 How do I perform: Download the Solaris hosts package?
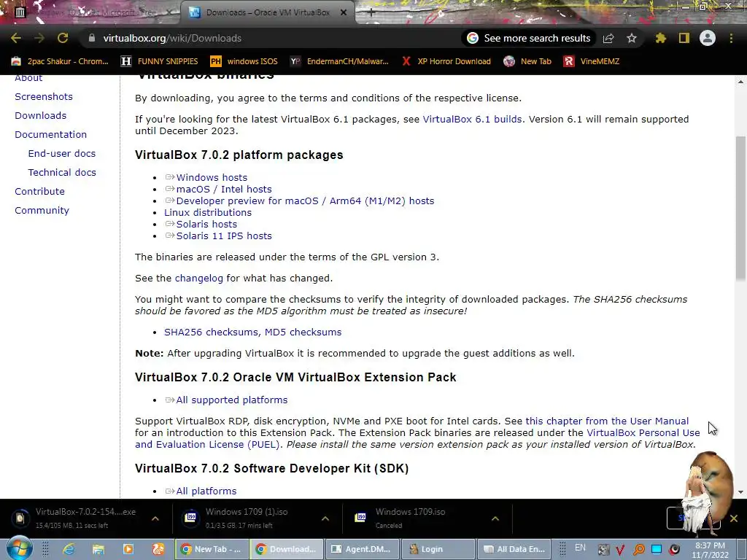point(206,225)
